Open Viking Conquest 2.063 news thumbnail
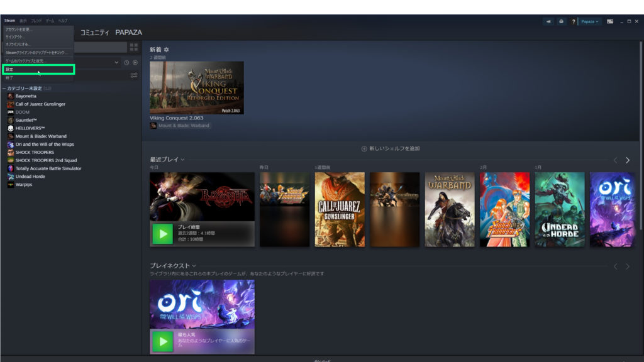This screenshot has height=362, width=644. tap(196, 87)
